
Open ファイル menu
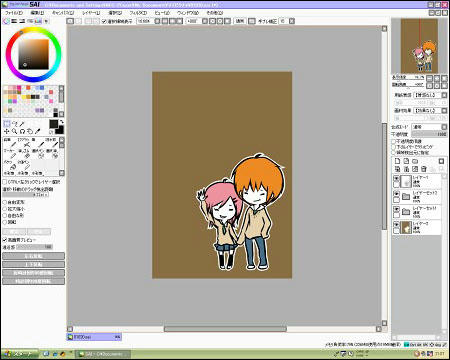[x=14, y=13]
